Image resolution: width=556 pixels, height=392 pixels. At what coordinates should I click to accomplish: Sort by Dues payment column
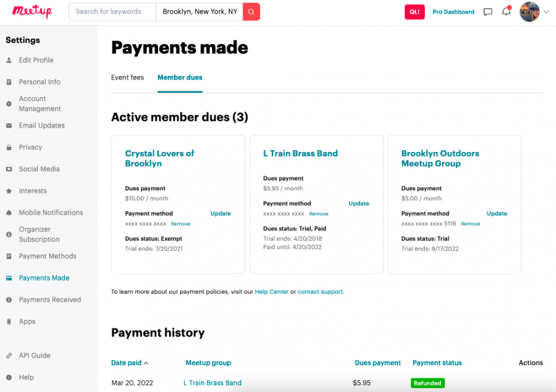[x=378, y=363]
